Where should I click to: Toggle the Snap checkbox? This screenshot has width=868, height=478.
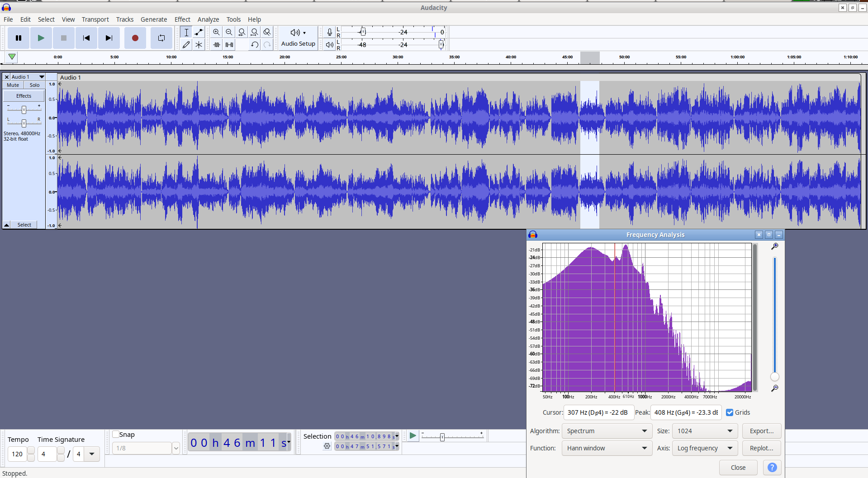click(x=116, y=434)
